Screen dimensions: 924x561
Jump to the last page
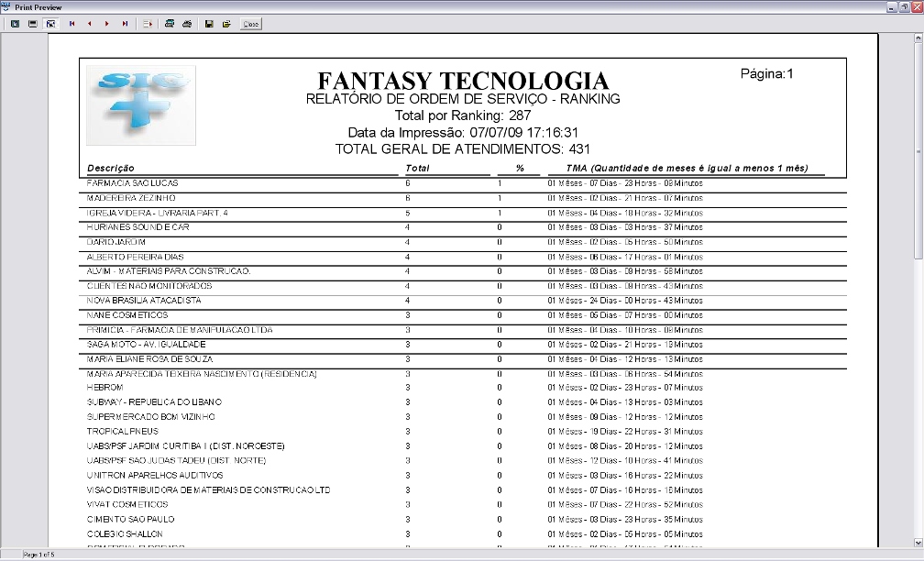tap(125, 24)
